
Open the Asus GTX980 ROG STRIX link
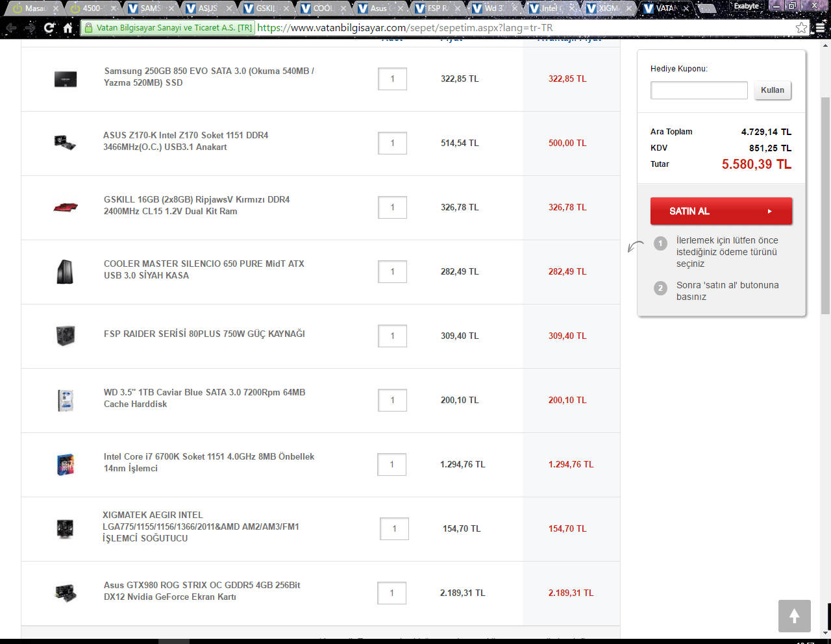point(202,591)
